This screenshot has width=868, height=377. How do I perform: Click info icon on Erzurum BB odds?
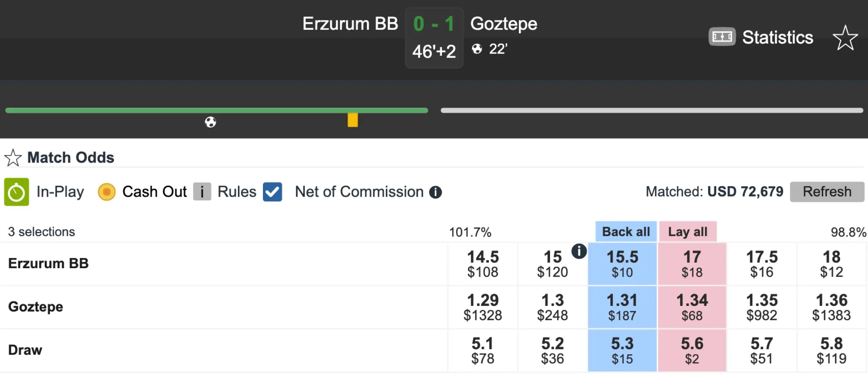[579, 251]
